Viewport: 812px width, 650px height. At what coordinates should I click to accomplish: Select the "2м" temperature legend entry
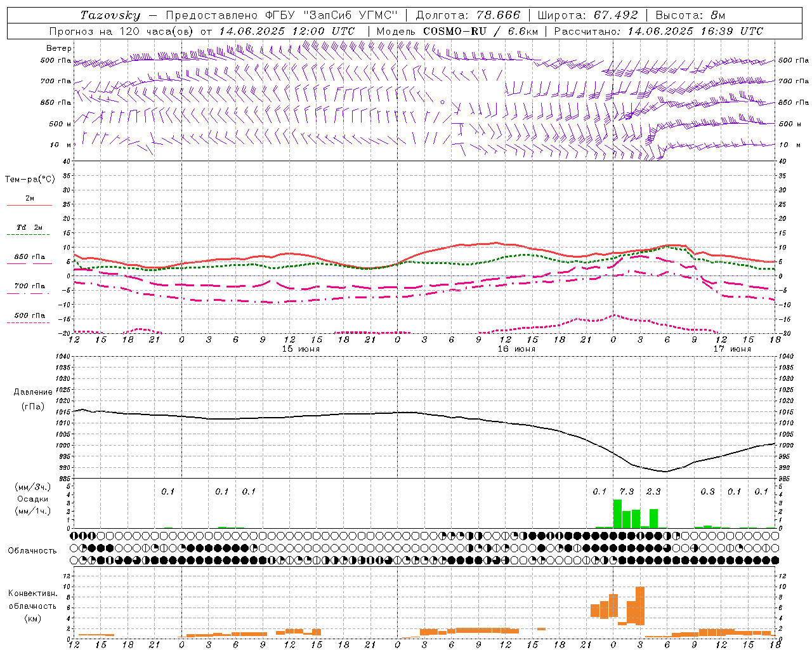point(30,199)
